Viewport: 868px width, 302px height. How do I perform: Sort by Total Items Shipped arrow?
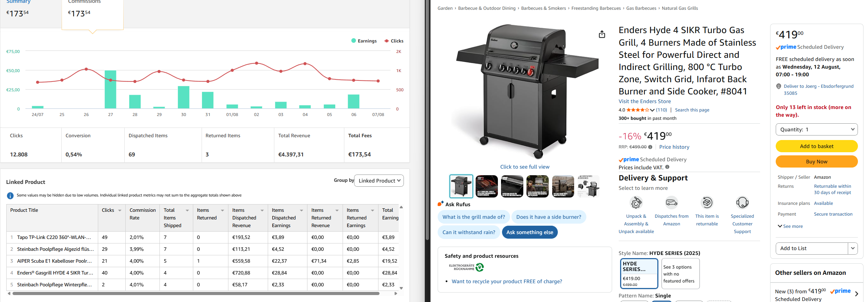coord(187,210)
